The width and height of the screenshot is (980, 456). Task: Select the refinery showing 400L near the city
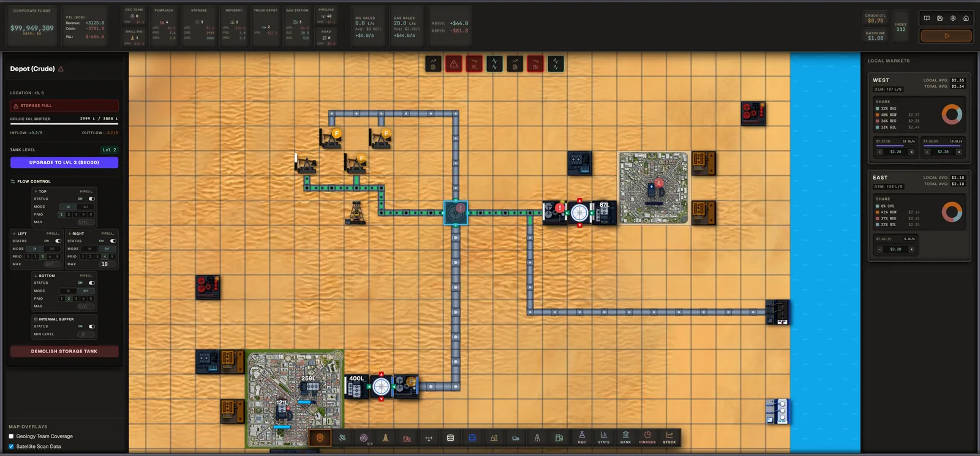pyautogui.click(x=357, y=386)
